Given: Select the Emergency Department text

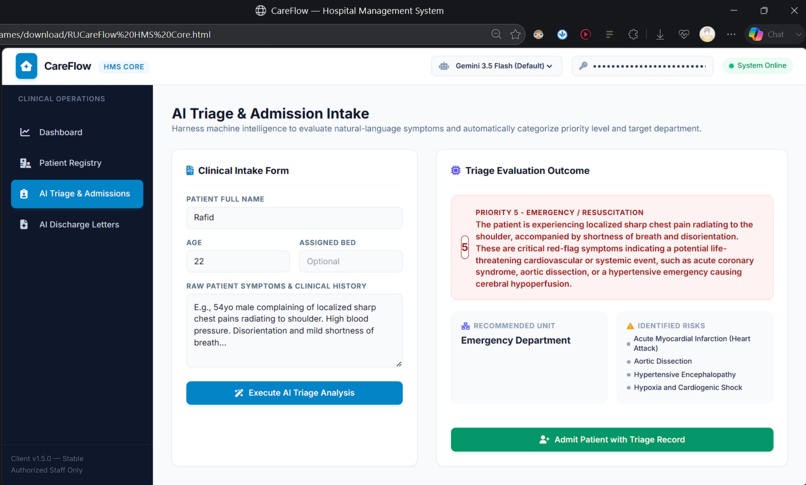Looking at the screenshot, I should pyautogui.click(x=516, y=340).
